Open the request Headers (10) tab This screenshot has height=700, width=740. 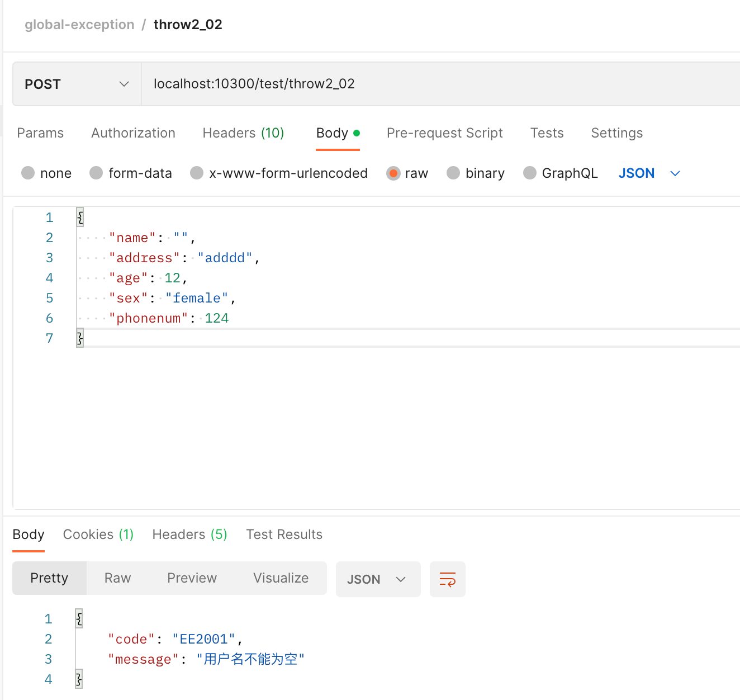[x=243, y=133]
